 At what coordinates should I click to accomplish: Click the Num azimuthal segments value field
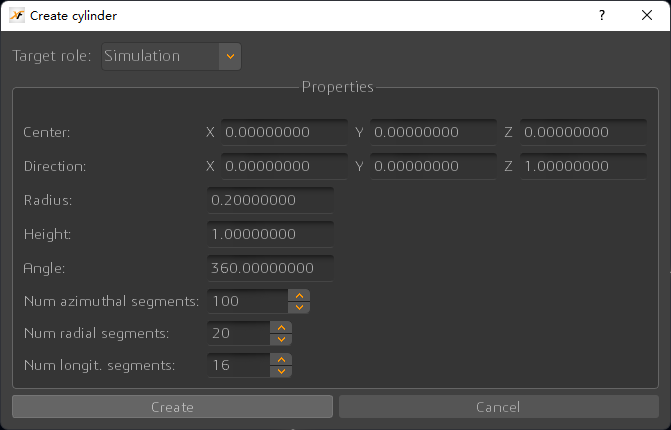(247, 301)
